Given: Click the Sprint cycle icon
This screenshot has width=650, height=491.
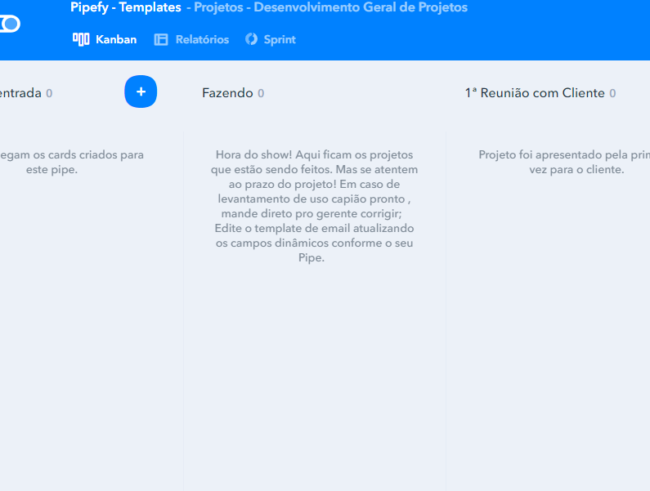Looking at the screenshot, I should 251,39.
